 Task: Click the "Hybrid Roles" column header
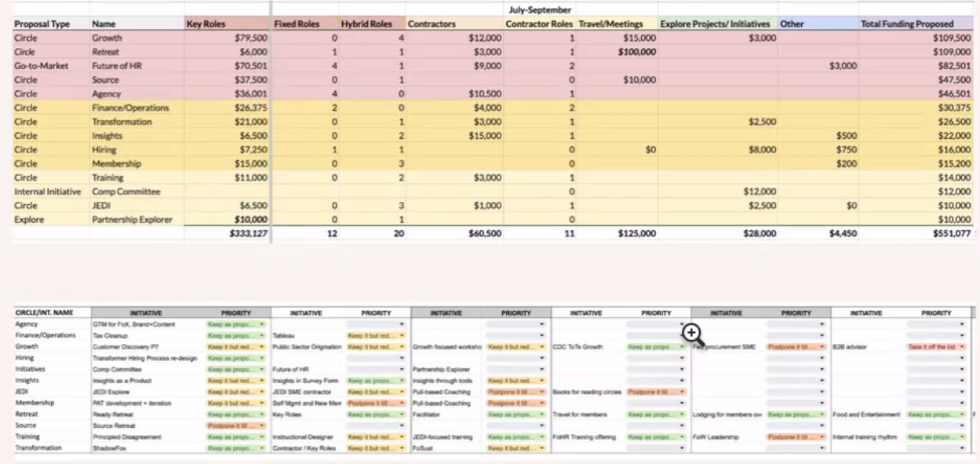[x=366, y=24]
